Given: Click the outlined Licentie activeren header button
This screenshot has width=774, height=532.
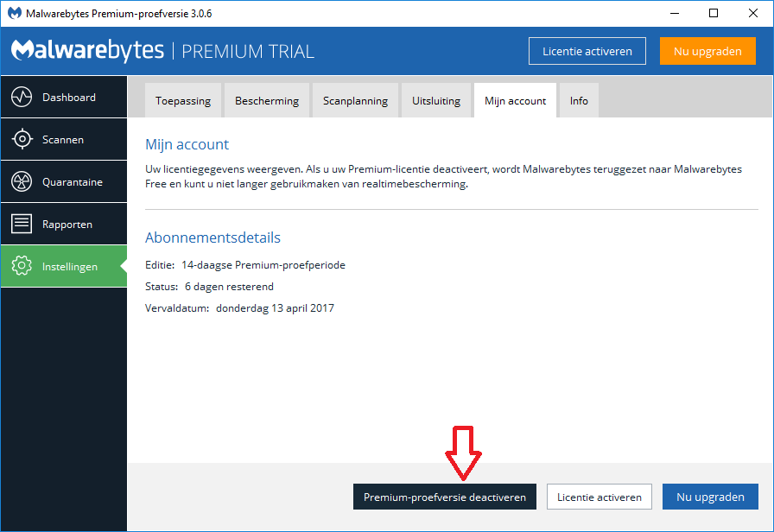Looking at the screenshot, I should 587,51.
